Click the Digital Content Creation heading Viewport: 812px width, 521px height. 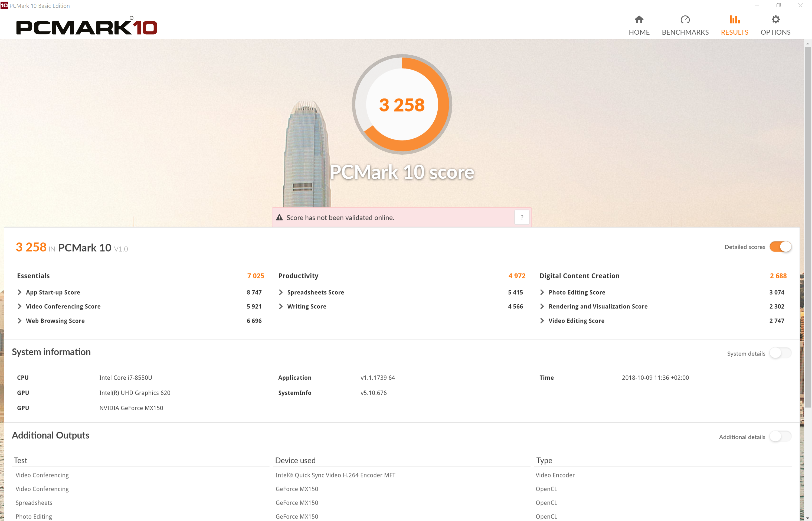[x=579, y=276]
